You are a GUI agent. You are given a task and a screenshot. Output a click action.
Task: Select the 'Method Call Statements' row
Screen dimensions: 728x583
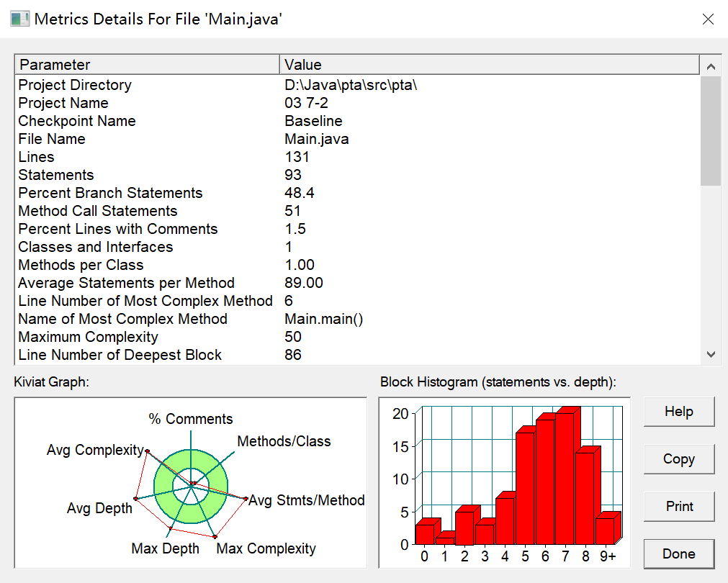click(x=357, y=211)
